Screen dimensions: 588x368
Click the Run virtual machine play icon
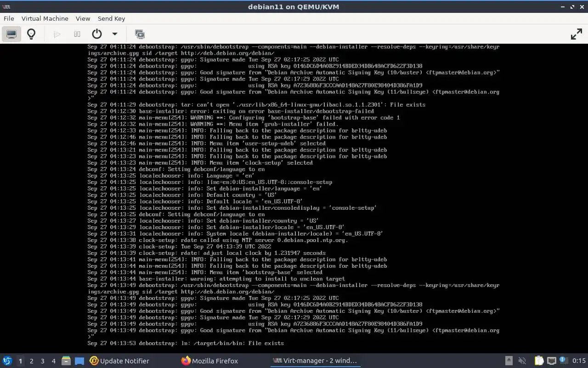[x=57, y=34]
